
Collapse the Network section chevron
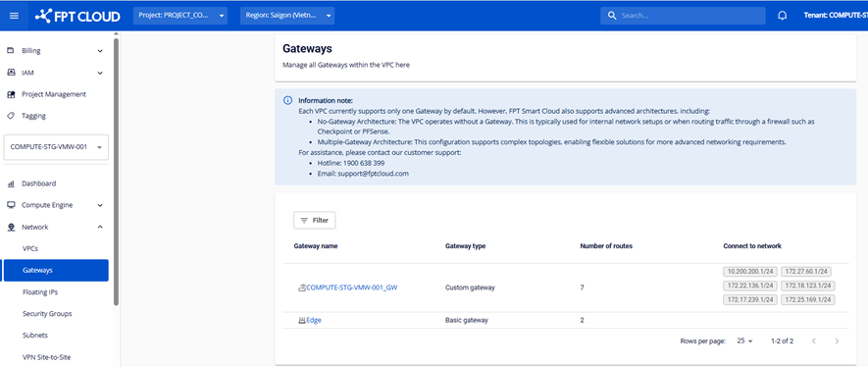click(100, 227)
